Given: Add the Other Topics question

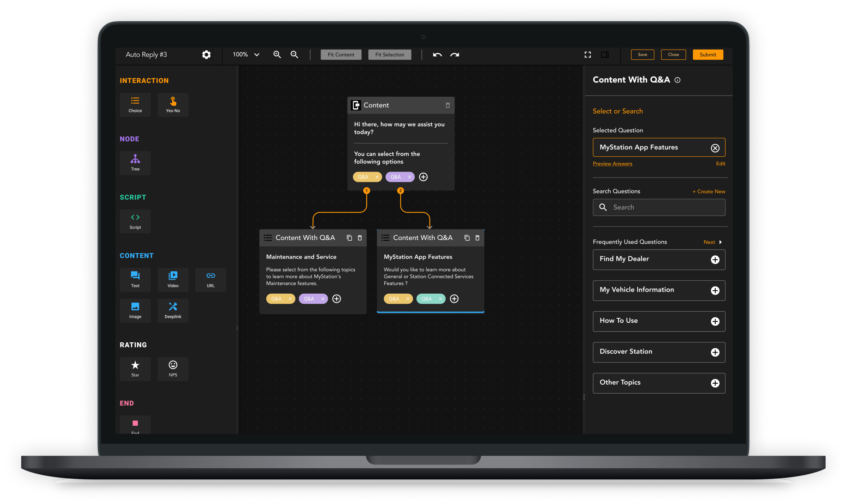Looking at the screenshot, I should pyautogui.click(x=715, y=383).
